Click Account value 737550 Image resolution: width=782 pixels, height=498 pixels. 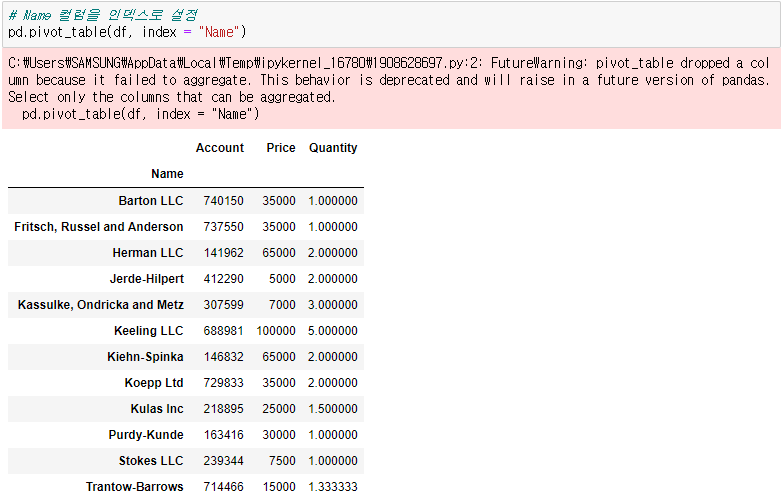click(x=223, y=227)
